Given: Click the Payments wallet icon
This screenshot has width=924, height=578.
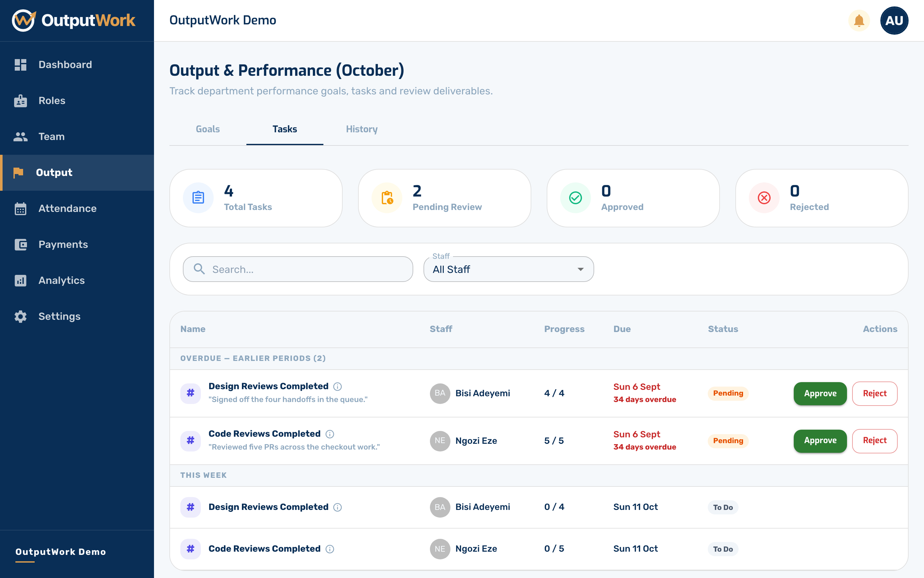Looking at the screenshot, I should pos(21,244).
